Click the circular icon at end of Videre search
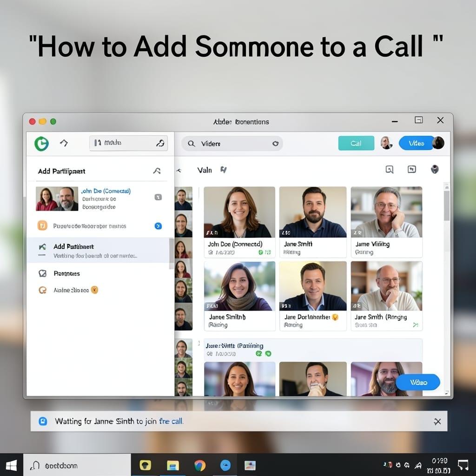Viewport: 476px width, 476px height. (x=275, y=144)
